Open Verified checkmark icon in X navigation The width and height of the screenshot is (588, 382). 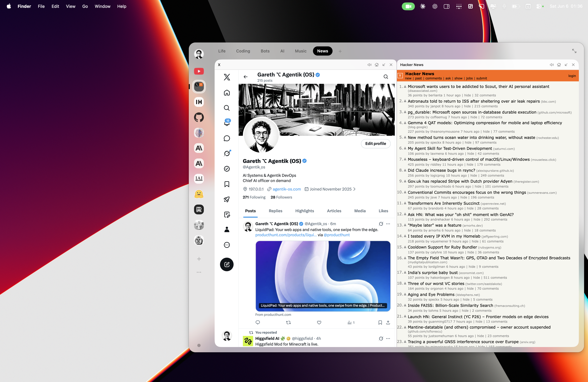227,169
